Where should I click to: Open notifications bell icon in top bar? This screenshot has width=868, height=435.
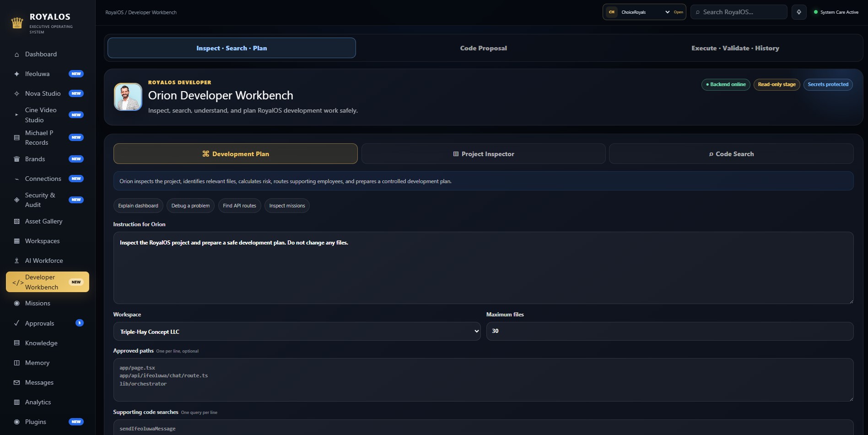click(799, 12)
